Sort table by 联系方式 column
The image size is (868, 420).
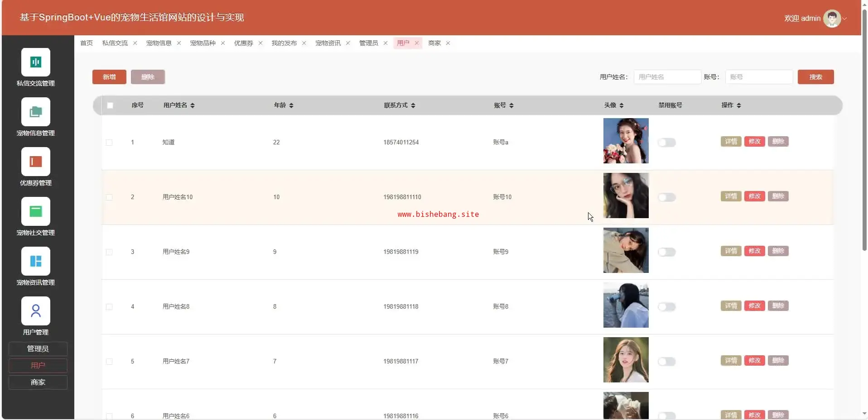pyautogui.click(x=413, y=105)
